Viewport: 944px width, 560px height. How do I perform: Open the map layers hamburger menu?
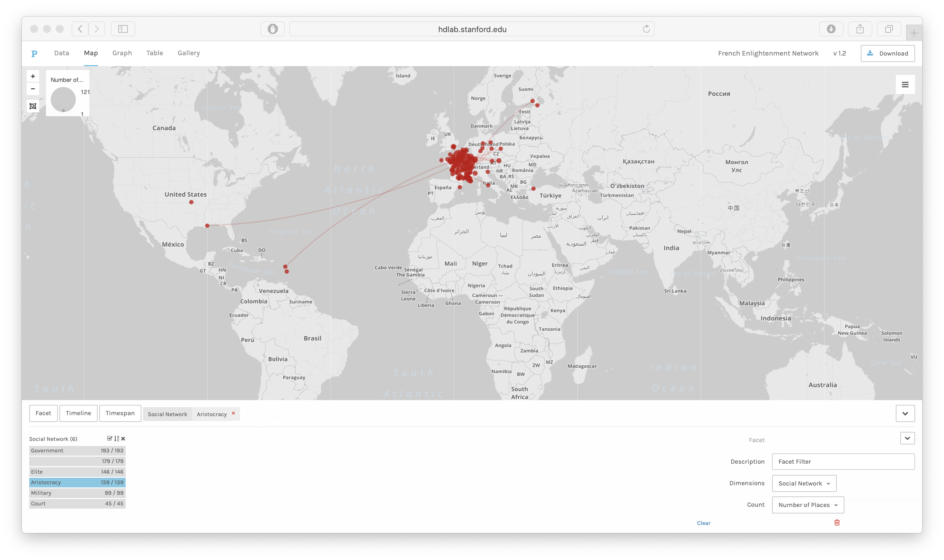coord(905,84)
